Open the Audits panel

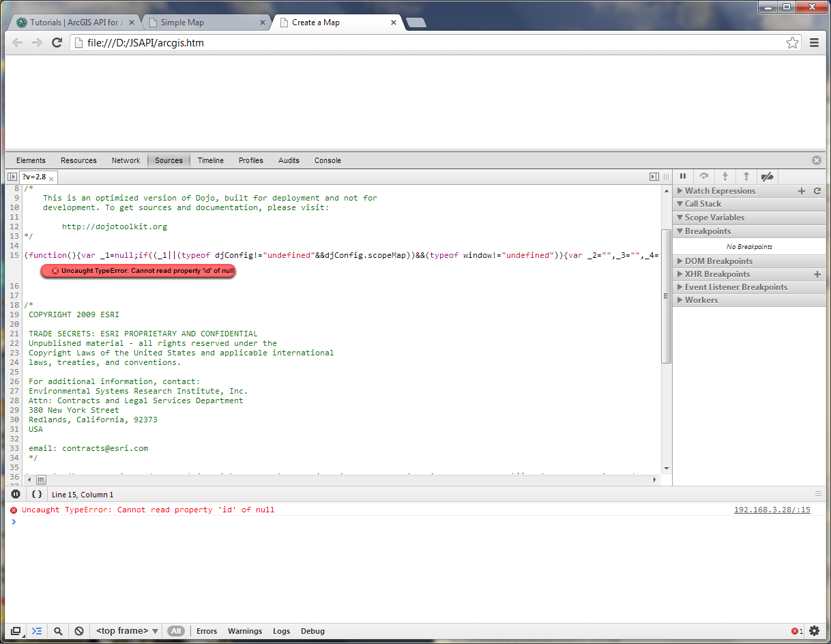coord(289,160)
